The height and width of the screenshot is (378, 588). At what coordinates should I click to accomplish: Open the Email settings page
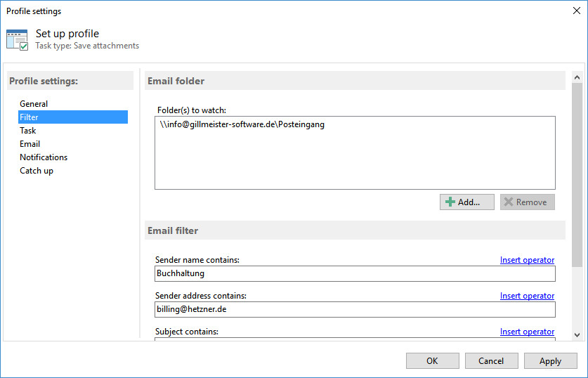pos(73,144)
